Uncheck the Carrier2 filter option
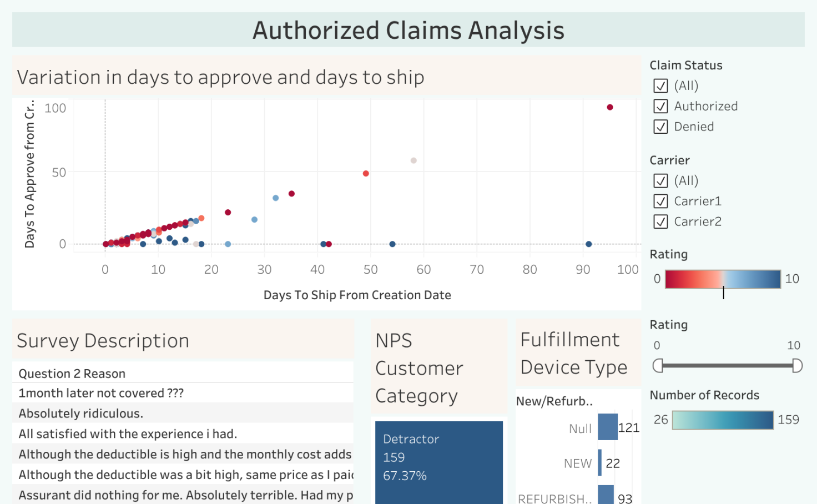The height and width of the screenshot is (504, 817). point(660,221)
